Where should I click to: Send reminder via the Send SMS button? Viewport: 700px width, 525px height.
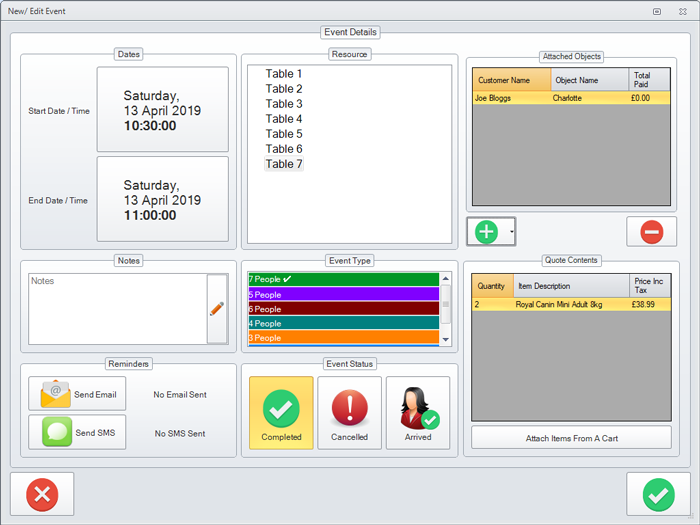click(77, 432)
